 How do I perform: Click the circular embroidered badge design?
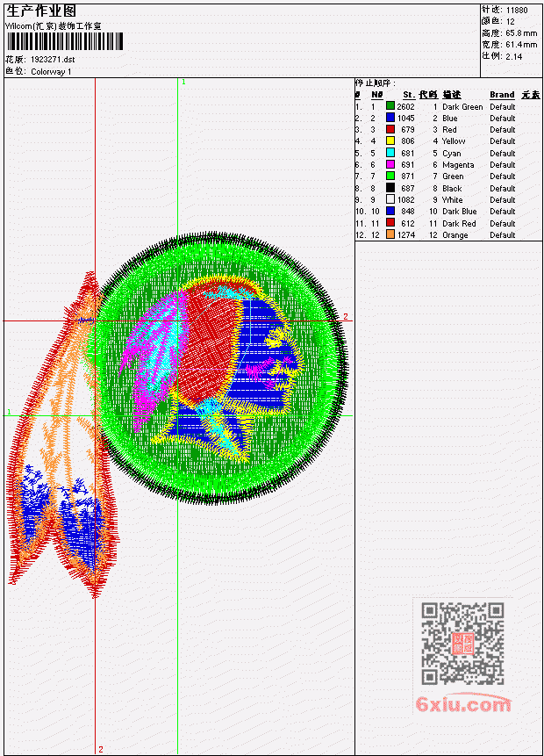[222, 368]
